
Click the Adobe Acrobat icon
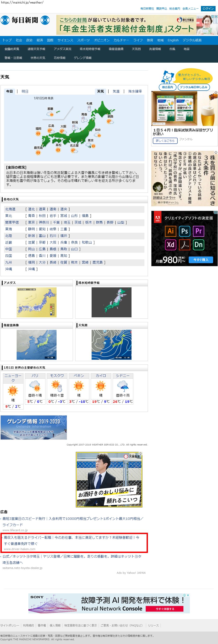click(185, 244)
